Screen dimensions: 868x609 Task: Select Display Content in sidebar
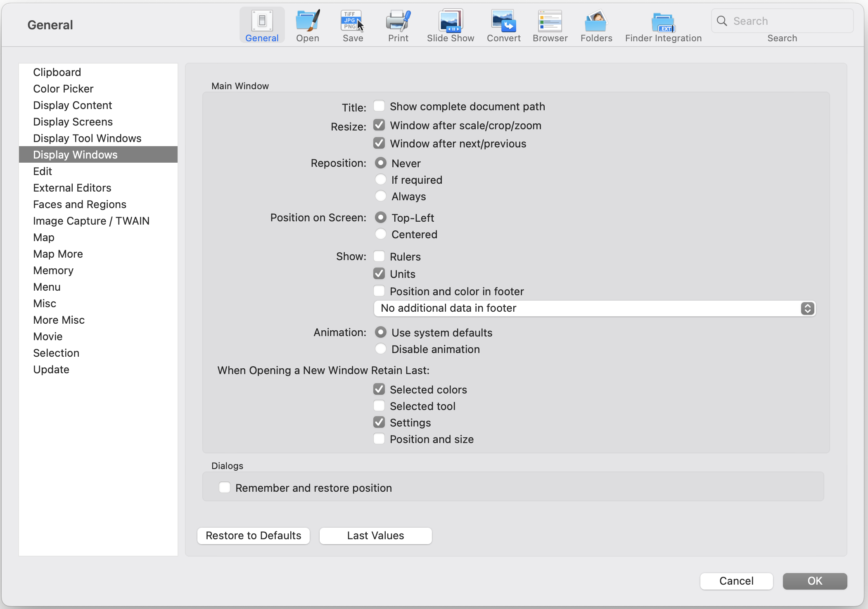click(98, 105)
